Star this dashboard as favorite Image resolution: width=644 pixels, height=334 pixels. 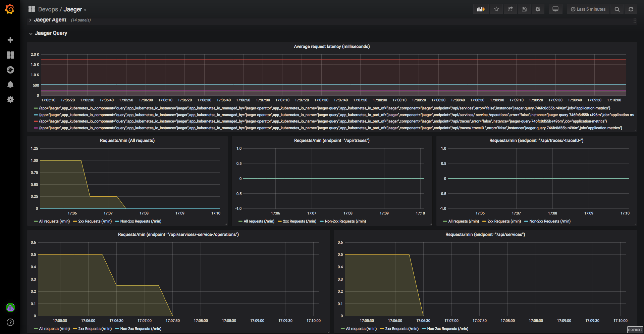496,9
